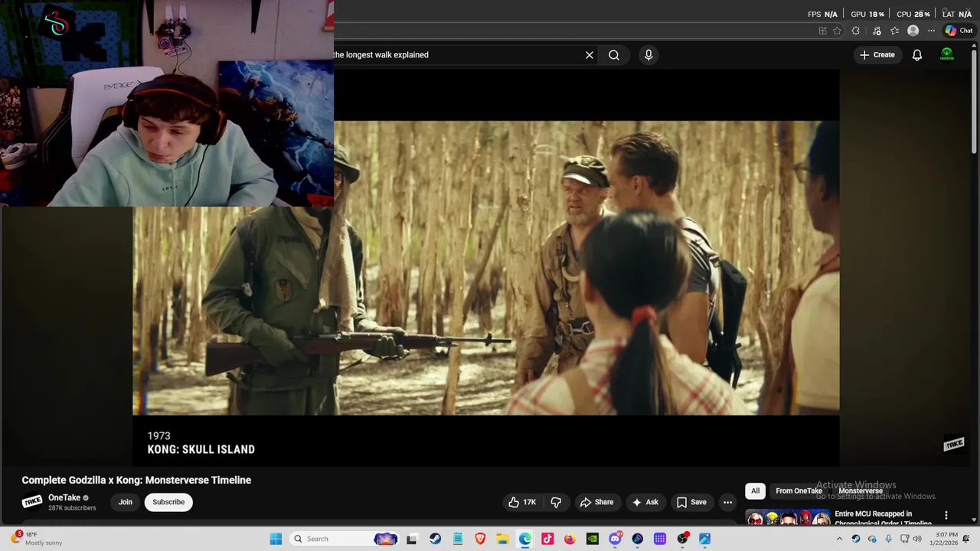Click the microphone icon in system tray
This screenshot has height=551, width=980.
(888, 539)
